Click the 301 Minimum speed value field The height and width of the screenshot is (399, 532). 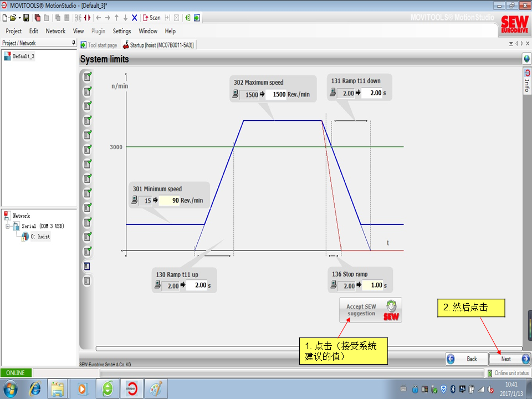click(x=170, y=201)
